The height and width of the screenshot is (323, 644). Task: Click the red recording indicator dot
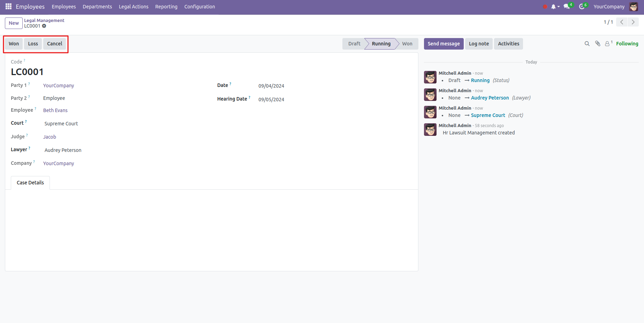coord(545,7)
